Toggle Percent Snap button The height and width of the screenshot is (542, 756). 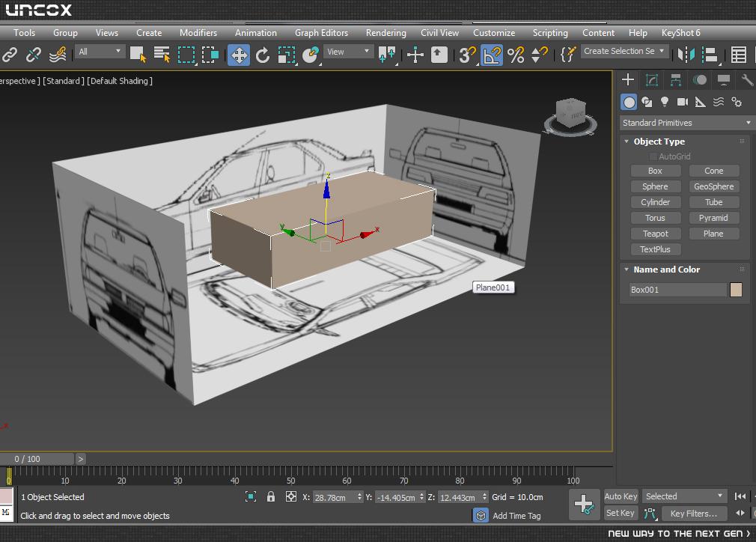point(516,55)
